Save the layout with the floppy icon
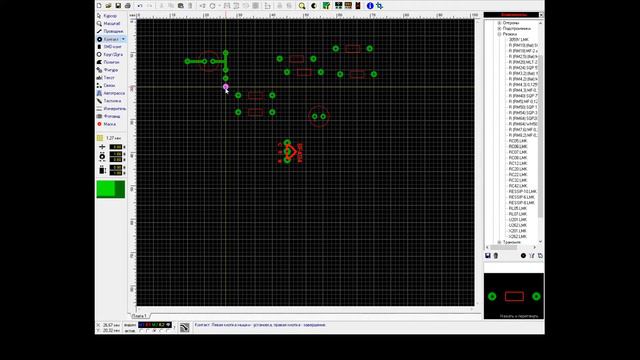Viewport: 640px width, 360px height. 118,6
